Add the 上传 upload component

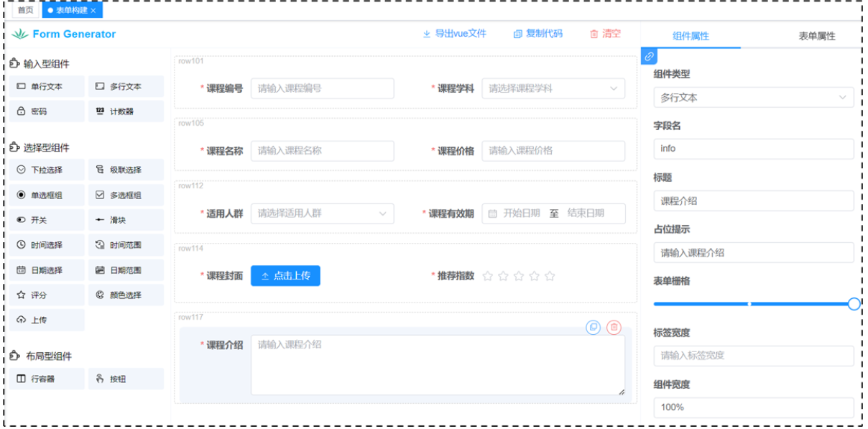tap(45, 320)
